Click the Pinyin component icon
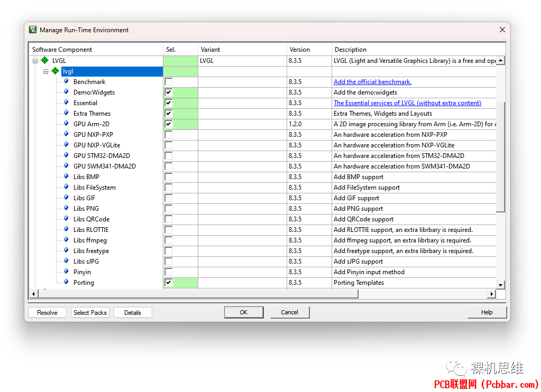 click(66, 272)
